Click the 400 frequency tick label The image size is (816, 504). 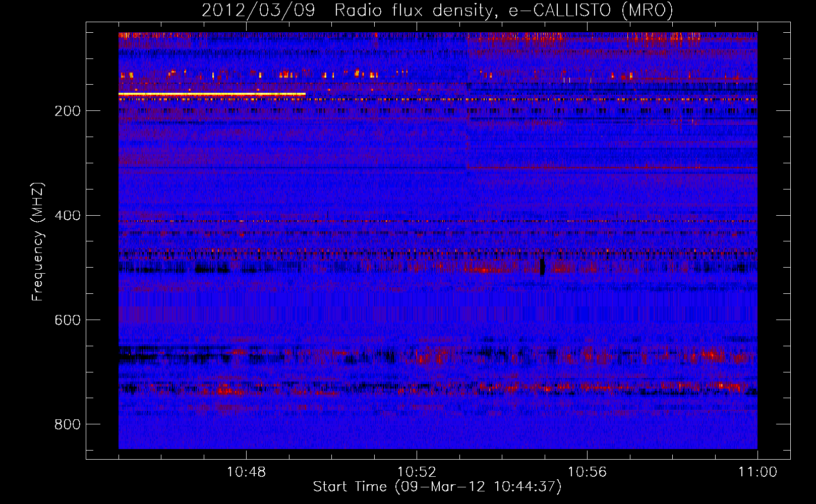coord(68,216)
